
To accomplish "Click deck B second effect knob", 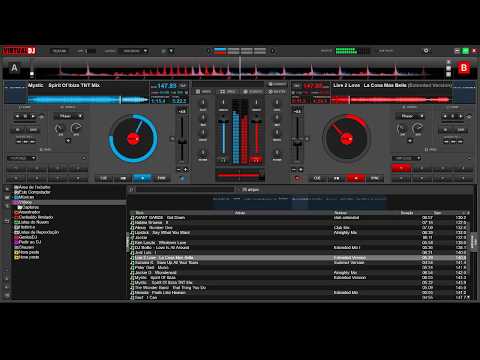I will click(x=418, y=128).
